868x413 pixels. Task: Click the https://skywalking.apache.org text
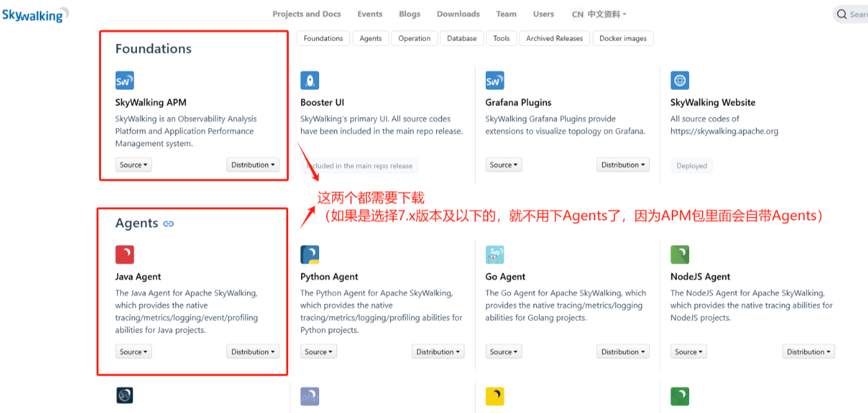[x=725, y=131]
